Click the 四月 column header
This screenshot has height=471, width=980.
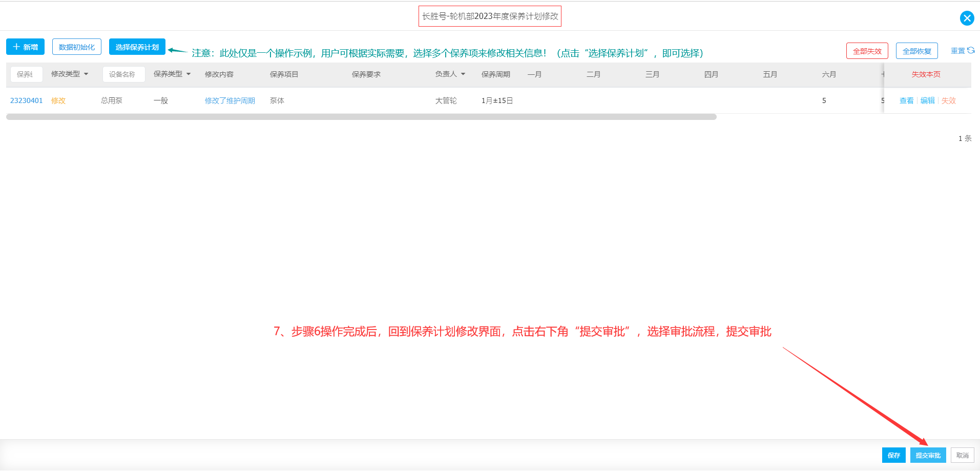[x=712, y=74]
